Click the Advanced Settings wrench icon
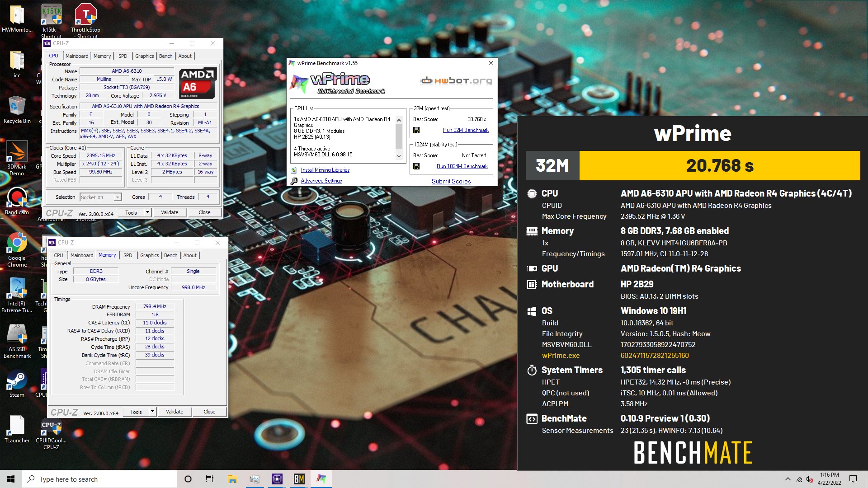Viewport: 868px width, 488px height. [x=293, y=181]
